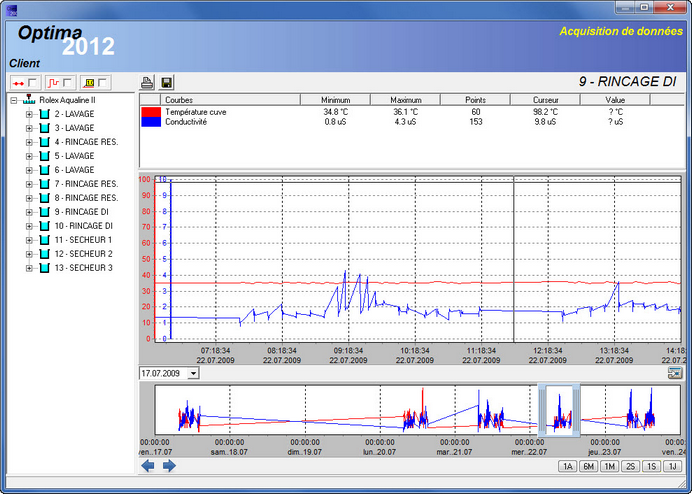Click the 34.8 °C minimum value
This screenshot has width=692, height=494.
pyautogui.click(x=335, y=112)
